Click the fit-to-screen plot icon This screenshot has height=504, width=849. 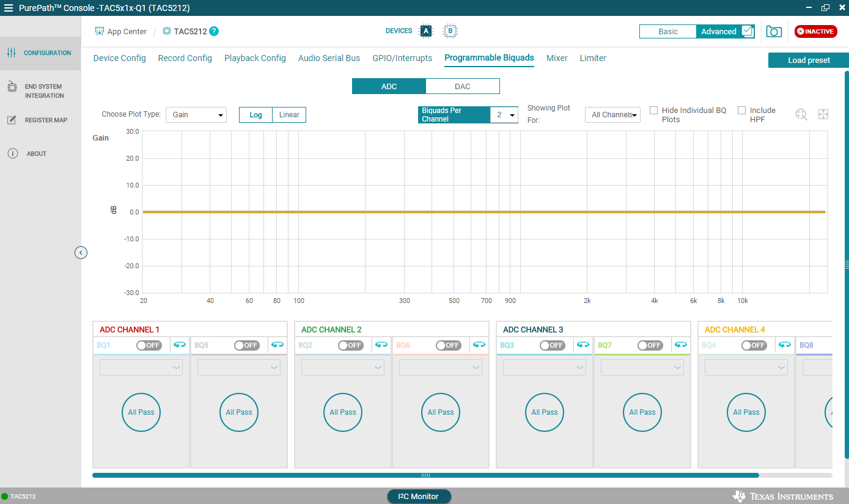click(x=823, y=114)
